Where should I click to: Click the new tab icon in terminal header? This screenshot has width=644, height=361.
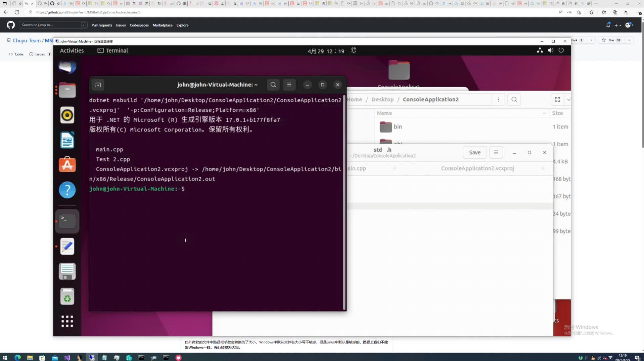click(x=98, y=85)
